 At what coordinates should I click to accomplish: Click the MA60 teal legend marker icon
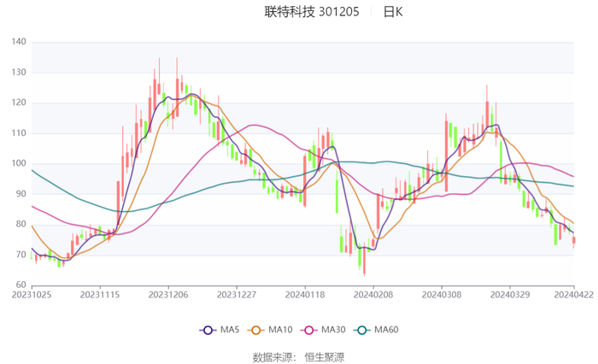[365, 330]
